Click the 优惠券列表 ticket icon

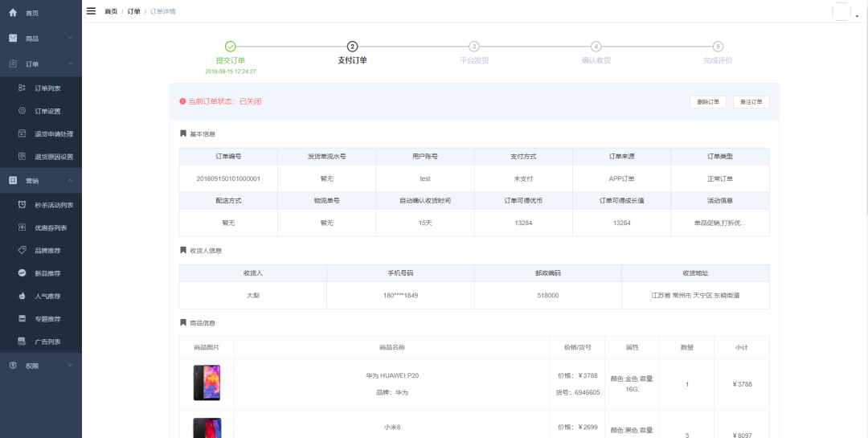pos(23,227)
